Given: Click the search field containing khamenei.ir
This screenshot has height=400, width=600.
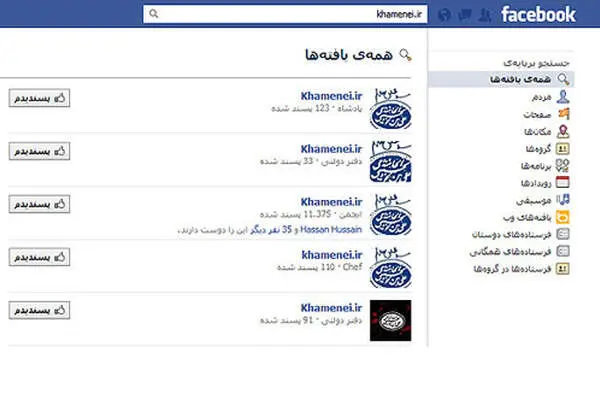Looking at the screenshot, I should [285, 14].
